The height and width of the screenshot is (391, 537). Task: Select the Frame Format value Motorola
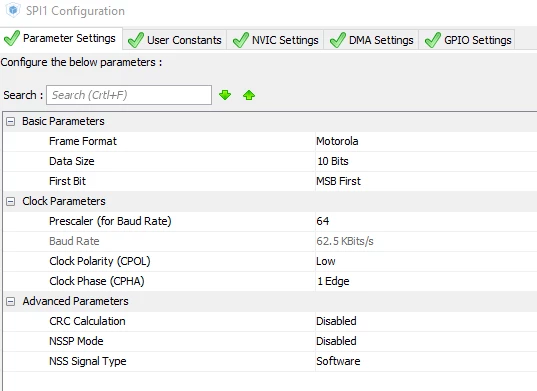click(x=337, y=141)
